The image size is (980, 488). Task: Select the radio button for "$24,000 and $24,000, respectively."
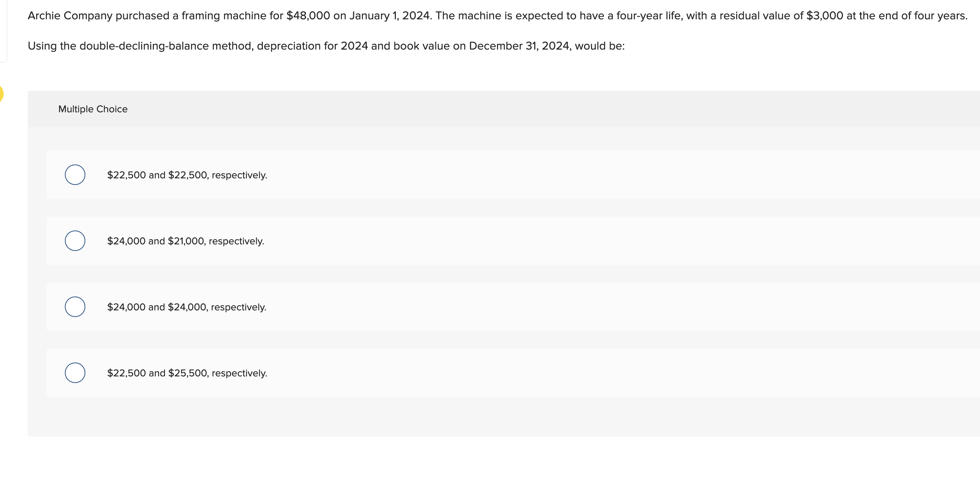pyautogui.click(x=75, y=306)
